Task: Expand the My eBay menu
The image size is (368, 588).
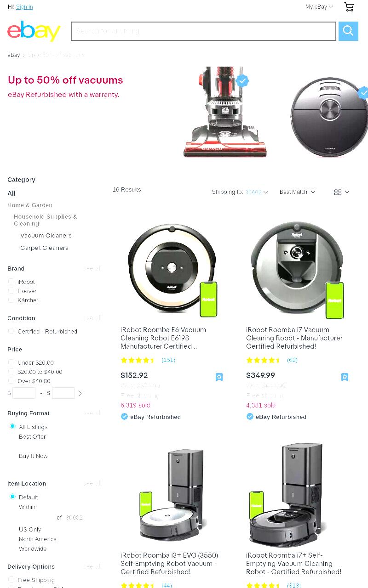Action: pyautogui.click(x=319, y=7)
